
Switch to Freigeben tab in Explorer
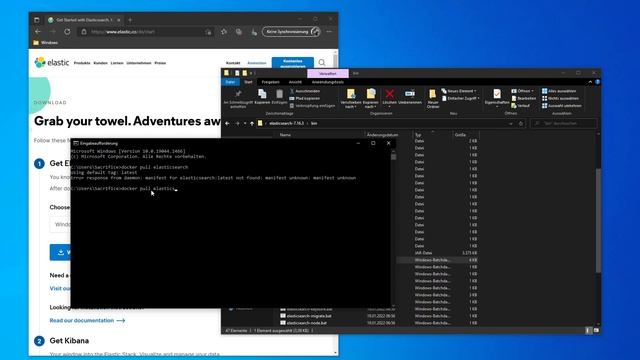[270, 82]
